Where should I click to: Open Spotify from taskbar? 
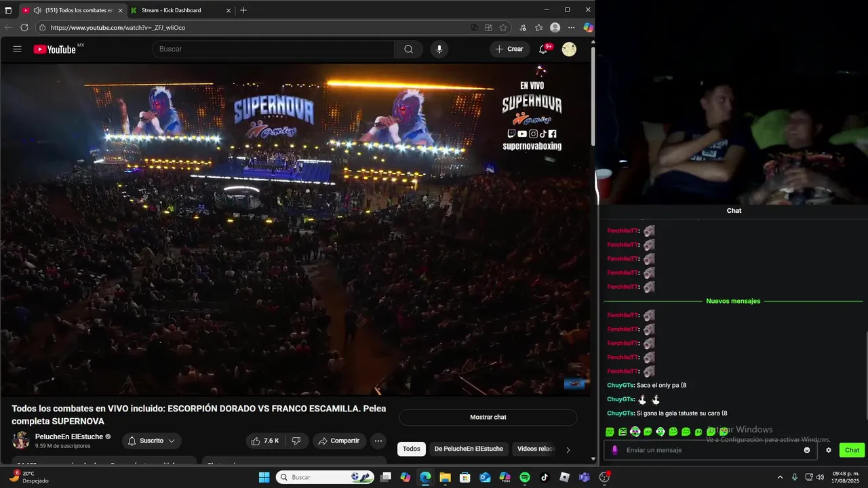coord(525,477)
